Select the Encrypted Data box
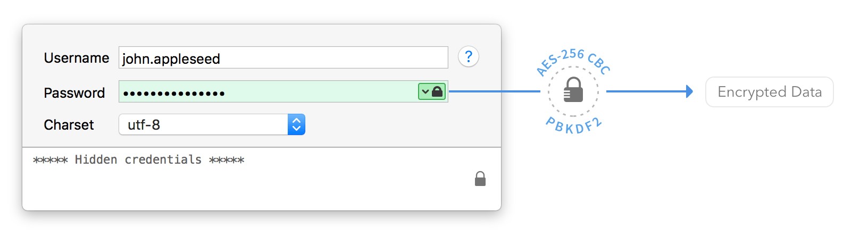Viewport: 868px width, 237px height. (x=770, y=92)
